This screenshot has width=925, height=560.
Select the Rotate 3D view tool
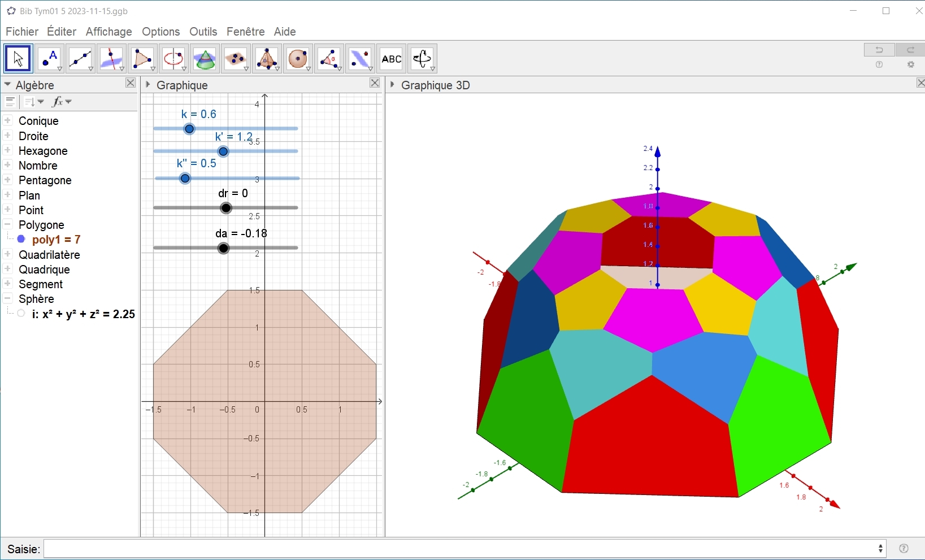423,59
